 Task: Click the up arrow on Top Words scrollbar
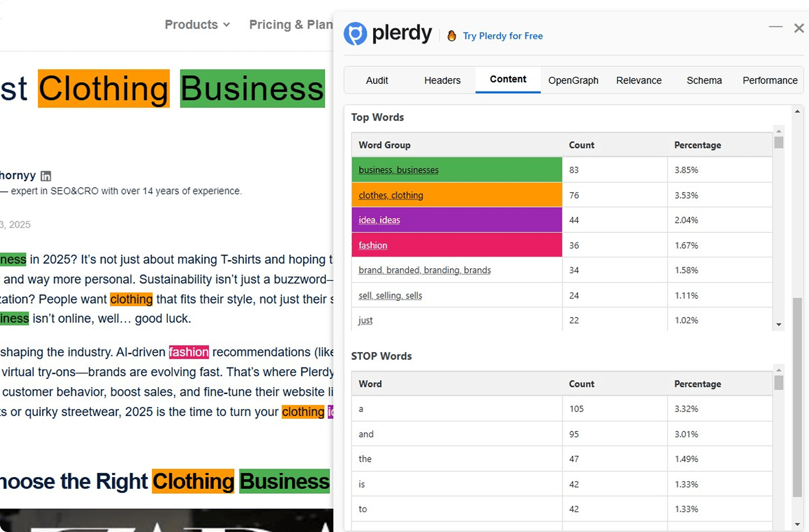pyautogui.click(x=778, y=131)
